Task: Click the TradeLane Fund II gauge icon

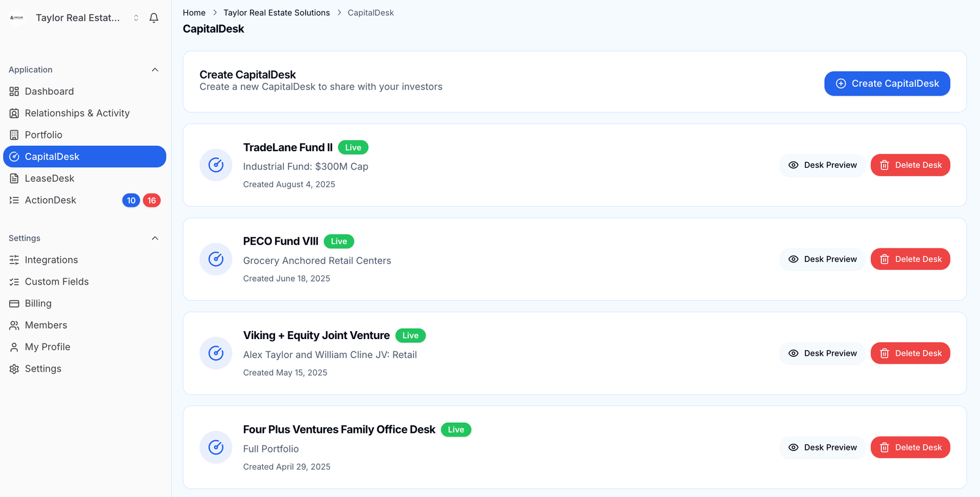Action: (x=216, y=165)
